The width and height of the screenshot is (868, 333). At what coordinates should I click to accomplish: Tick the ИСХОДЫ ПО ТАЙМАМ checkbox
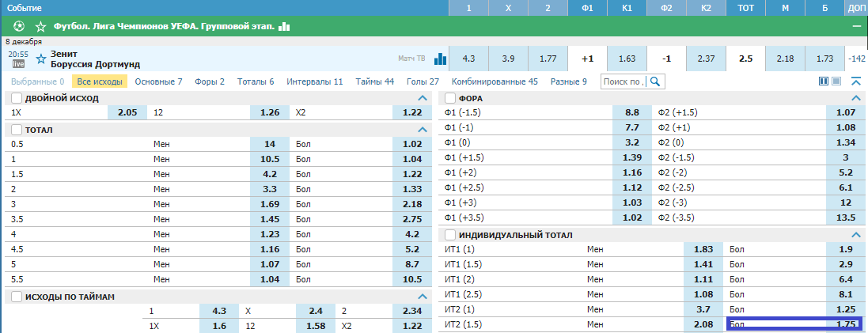pos(17,297)
